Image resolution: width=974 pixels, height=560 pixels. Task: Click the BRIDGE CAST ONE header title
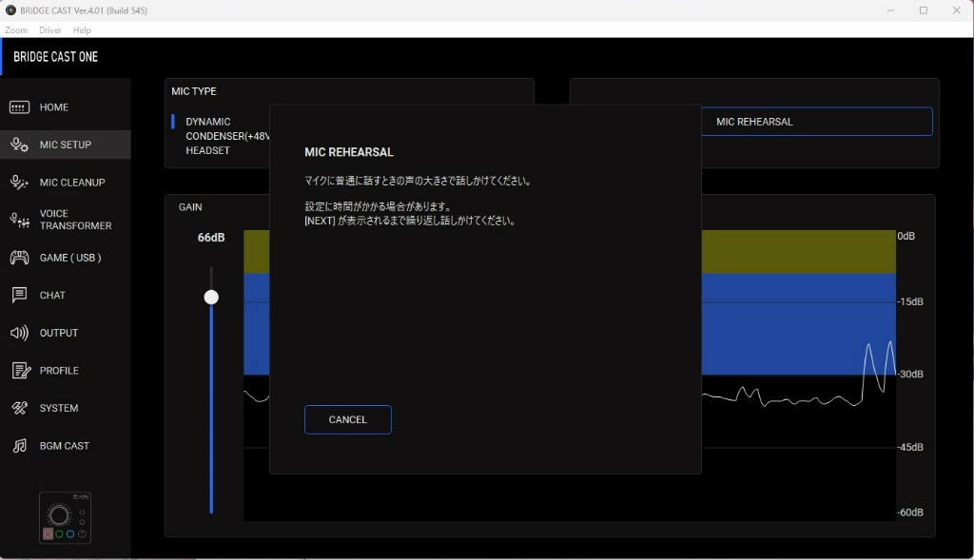click(x=56, y=56)
